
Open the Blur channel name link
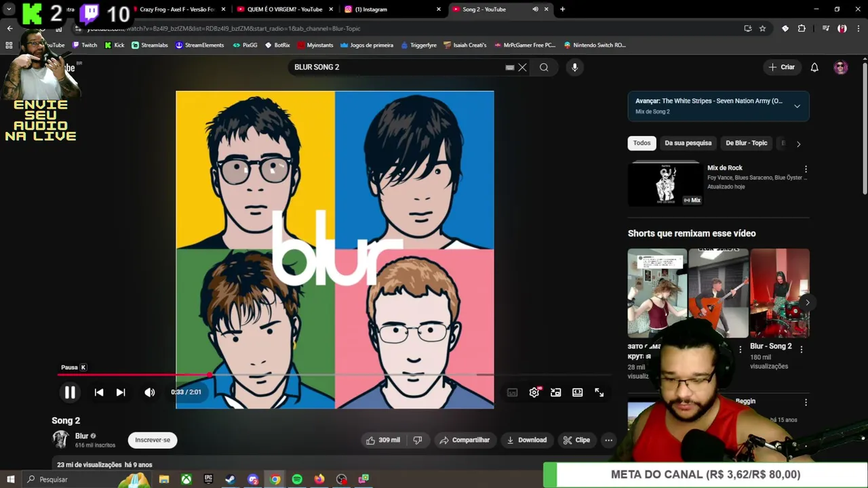point(81,436)
